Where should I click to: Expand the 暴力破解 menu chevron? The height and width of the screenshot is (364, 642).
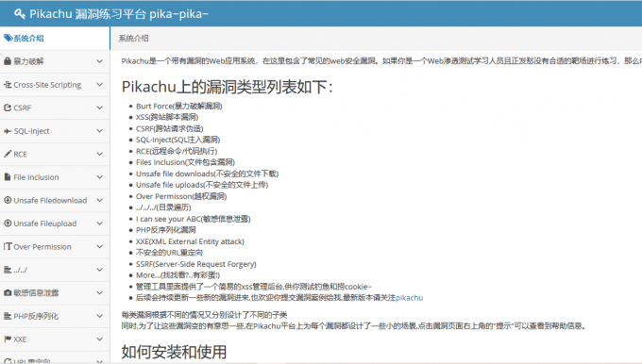coord(99,61)
